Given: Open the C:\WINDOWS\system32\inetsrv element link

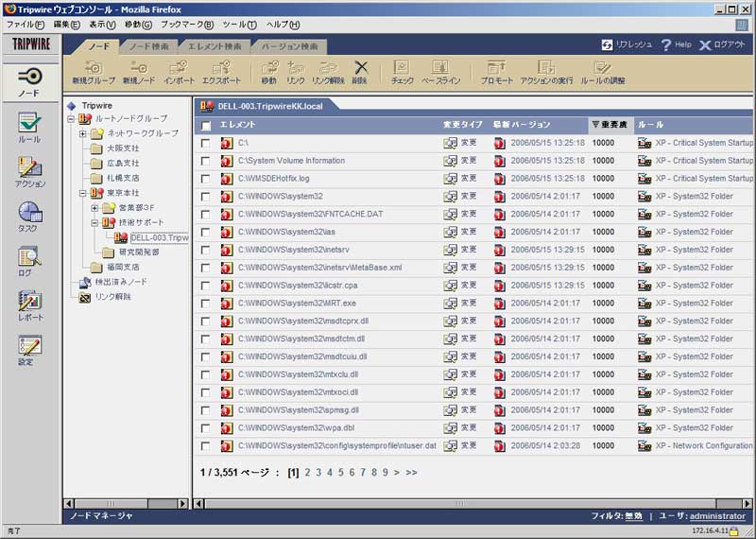Looking at the screenshot, I should pyautogui.click(x=294, y=250).
